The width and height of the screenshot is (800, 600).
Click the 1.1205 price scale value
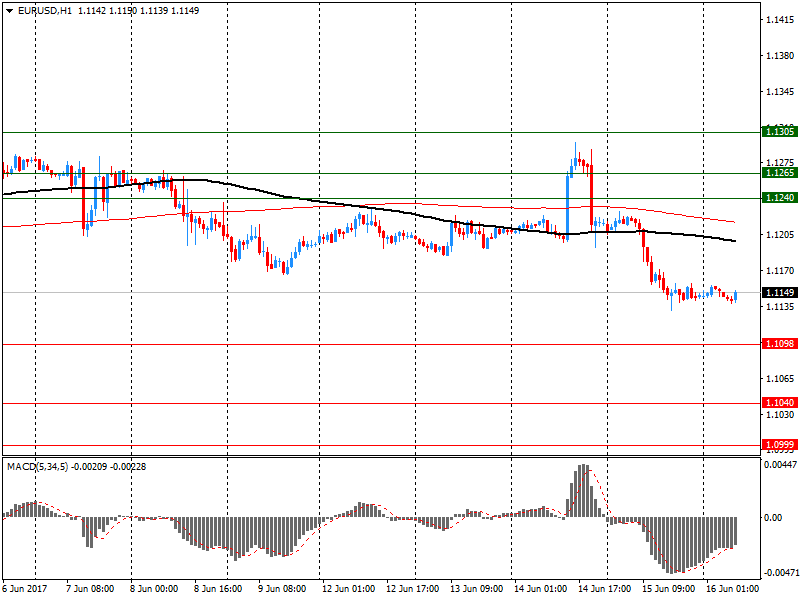(780, 235)
